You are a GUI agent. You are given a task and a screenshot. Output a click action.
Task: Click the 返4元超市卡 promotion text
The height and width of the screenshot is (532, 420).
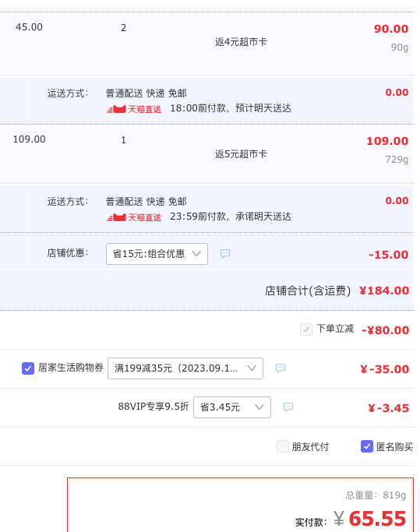coord(241,42)
